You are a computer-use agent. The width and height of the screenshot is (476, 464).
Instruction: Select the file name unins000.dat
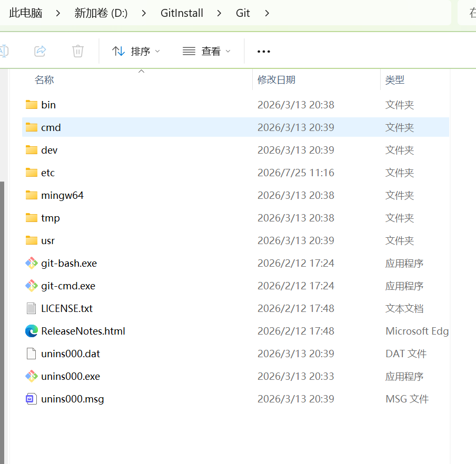point(71,354)
